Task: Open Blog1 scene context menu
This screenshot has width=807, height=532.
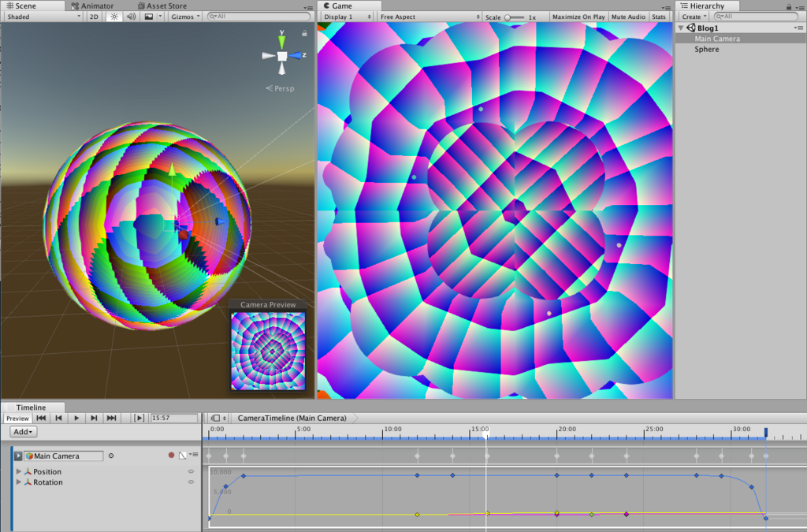Action: coord(799,28)
